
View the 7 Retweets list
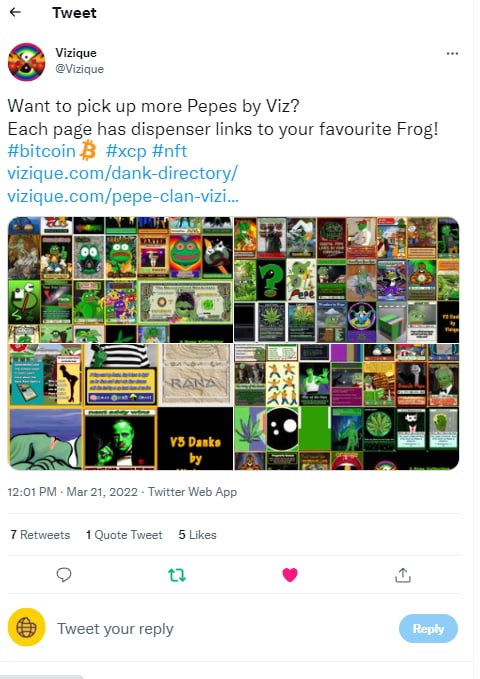pos(40,535)
